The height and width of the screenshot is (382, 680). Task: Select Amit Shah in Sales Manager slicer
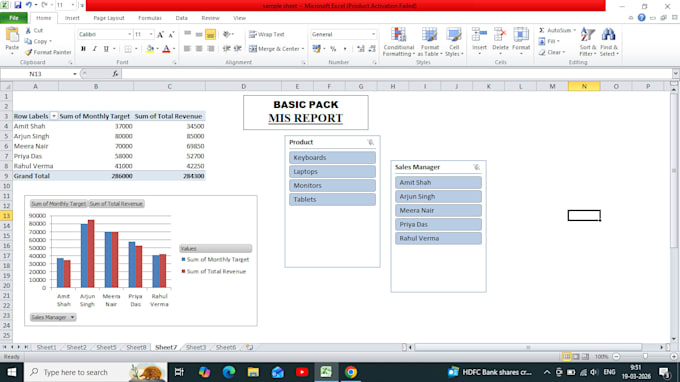[438, 183]
